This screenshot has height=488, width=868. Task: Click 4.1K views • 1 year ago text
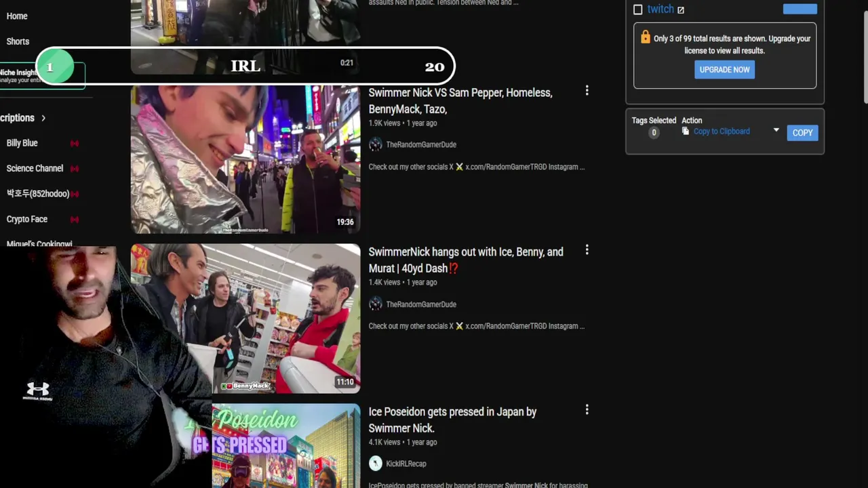pyautogui.click(x=403, y=442)
